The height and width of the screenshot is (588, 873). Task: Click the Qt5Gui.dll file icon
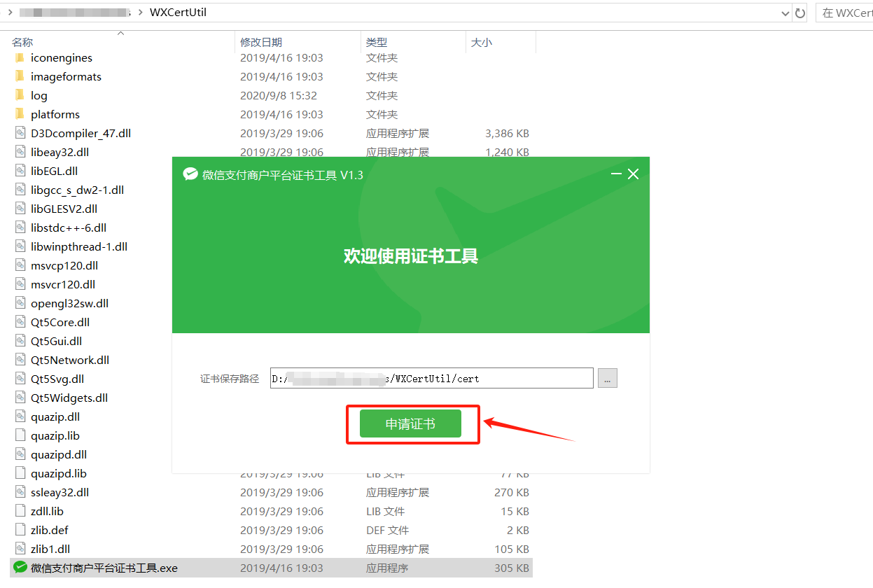[x=20, y=341]
